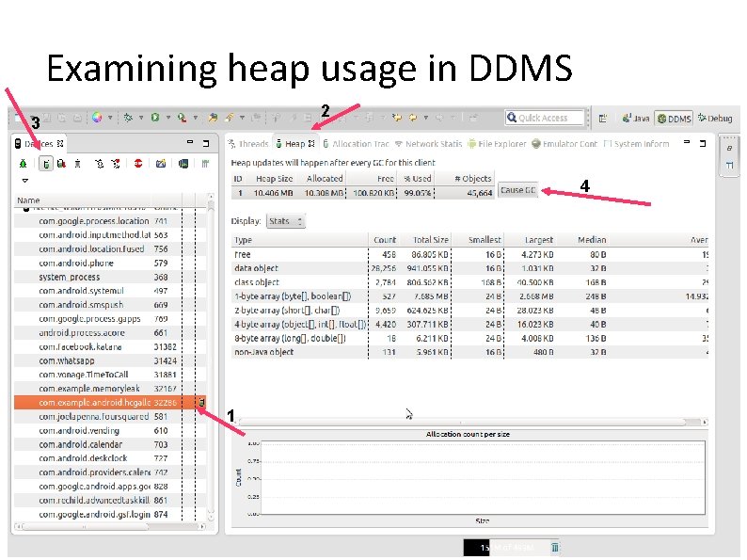
Task: Open the Devices view menu triangle
Action: 24,181
